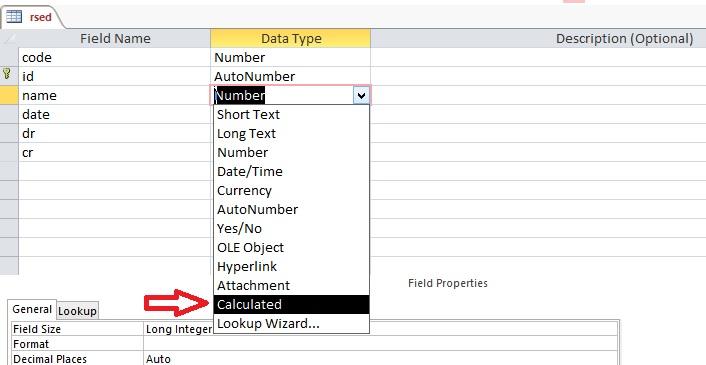
Task: Select Attachment from the dropdown
Action: [x=291, y=285]
